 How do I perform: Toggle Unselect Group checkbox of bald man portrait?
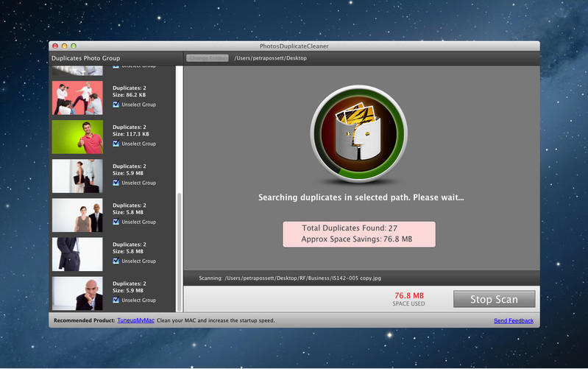[116, 300]
